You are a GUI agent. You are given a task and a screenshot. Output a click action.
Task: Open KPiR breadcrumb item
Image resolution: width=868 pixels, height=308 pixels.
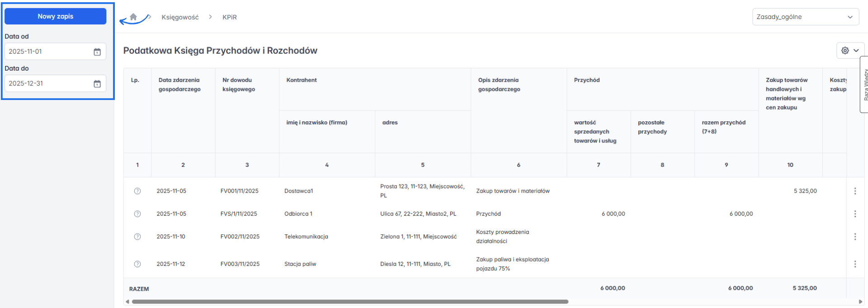(230, 17)
